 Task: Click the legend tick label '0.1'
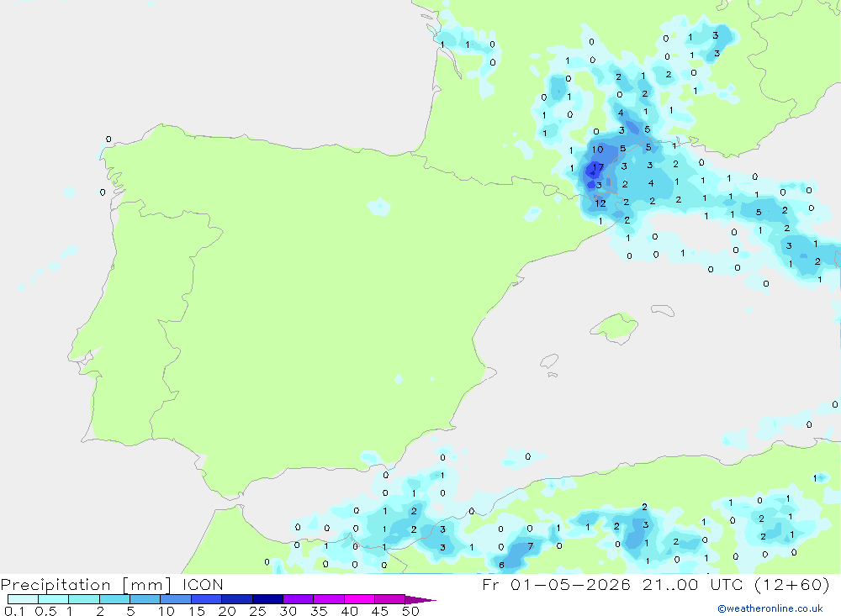click(14, 611)
